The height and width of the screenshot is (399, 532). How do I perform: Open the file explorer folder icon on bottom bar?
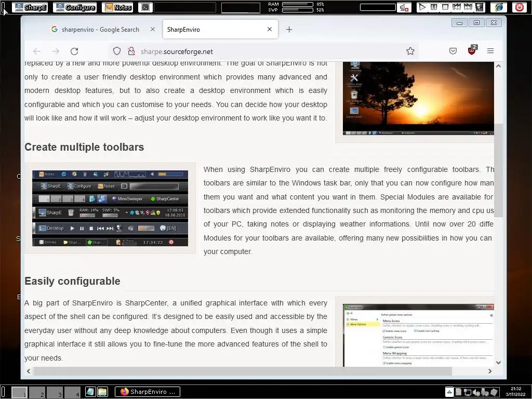pyautogui.click(x=102, y=392)
